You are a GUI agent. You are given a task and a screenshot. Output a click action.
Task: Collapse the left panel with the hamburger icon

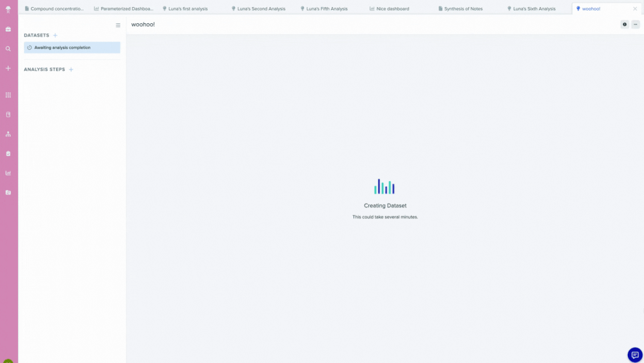coord(118,25)
